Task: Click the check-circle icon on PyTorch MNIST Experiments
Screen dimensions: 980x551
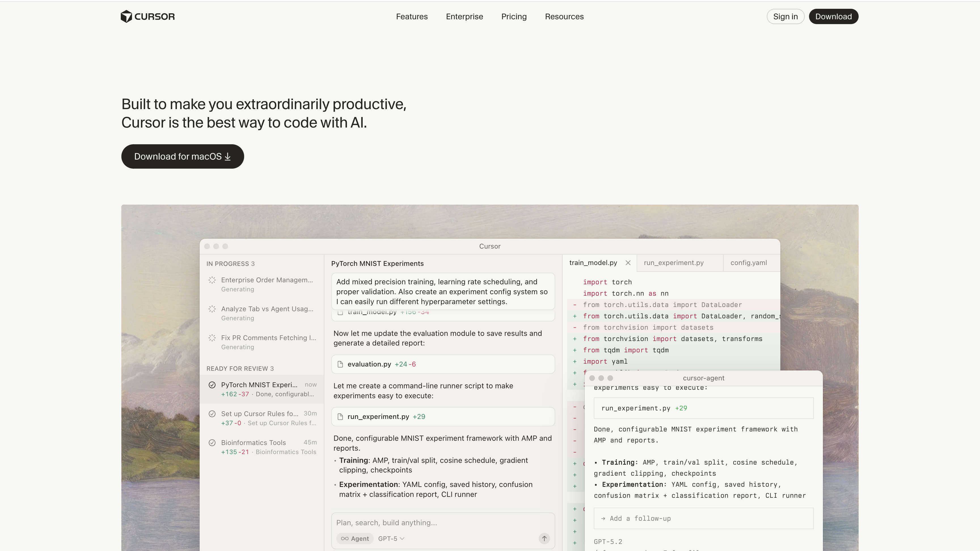Action: [x=212, y=385]
